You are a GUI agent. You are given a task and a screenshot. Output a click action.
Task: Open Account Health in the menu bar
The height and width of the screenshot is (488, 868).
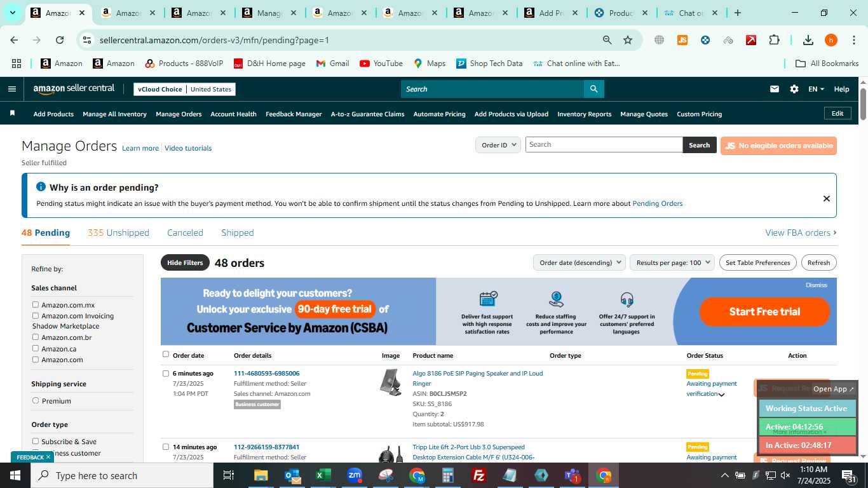(x=233, y=114)
